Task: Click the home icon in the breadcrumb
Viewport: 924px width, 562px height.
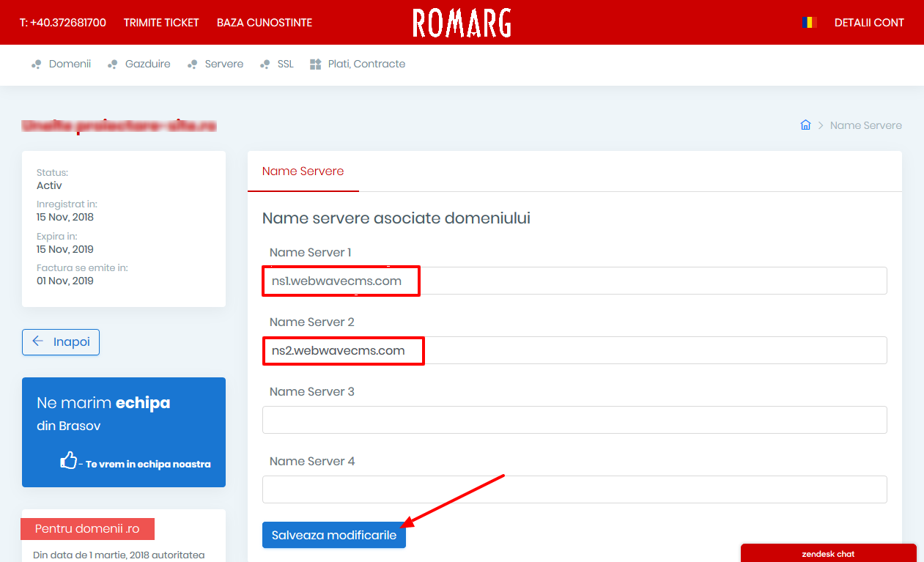Action: pyautogui.click(x=805, y=125)
